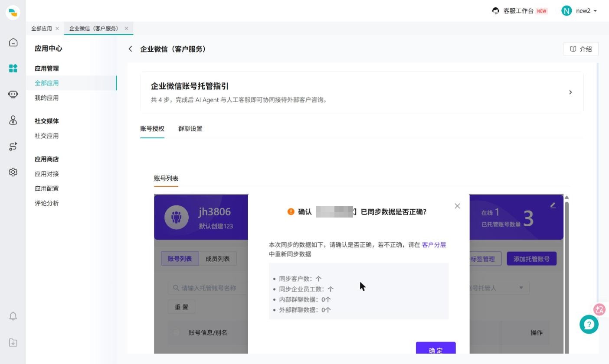Expand the 企业微信账号托管指引 chevron
This screenshot has height=364, width=609.
(570, 92)
